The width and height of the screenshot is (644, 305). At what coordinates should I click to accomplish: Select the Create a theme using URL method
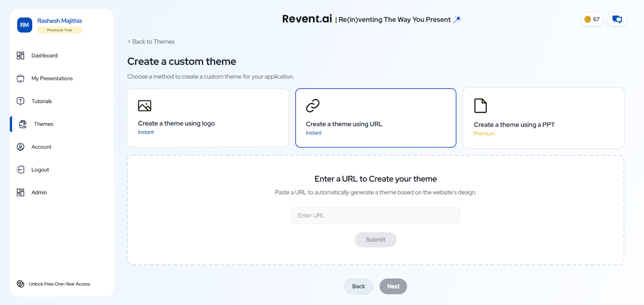tap(375, 118)
